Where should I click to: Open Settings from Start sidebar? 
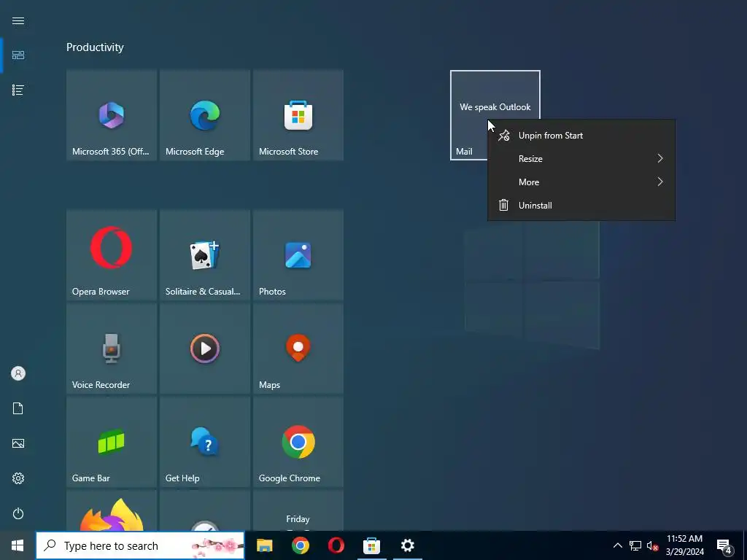pos(18,478)
